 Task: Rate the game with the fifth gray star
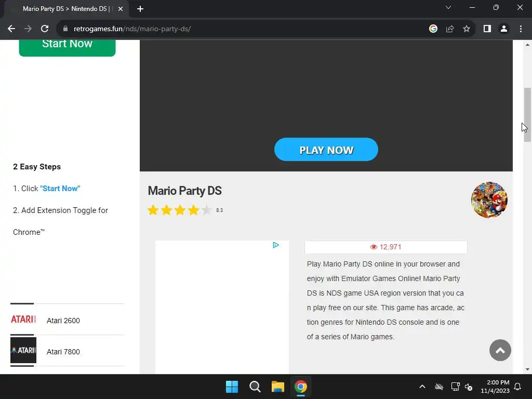[x=206, y=210]
